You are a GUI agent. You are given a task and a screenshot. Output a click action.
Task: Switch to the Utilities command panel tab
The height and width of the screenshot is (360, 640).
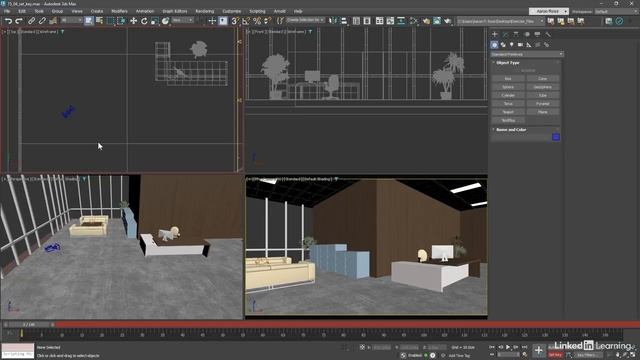[x=548, y=34]
